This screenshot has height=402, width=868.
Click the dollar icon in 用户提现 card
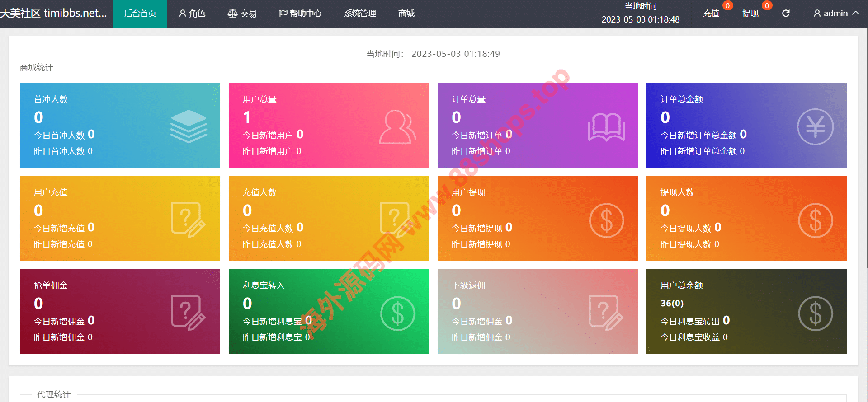[606, 220]
